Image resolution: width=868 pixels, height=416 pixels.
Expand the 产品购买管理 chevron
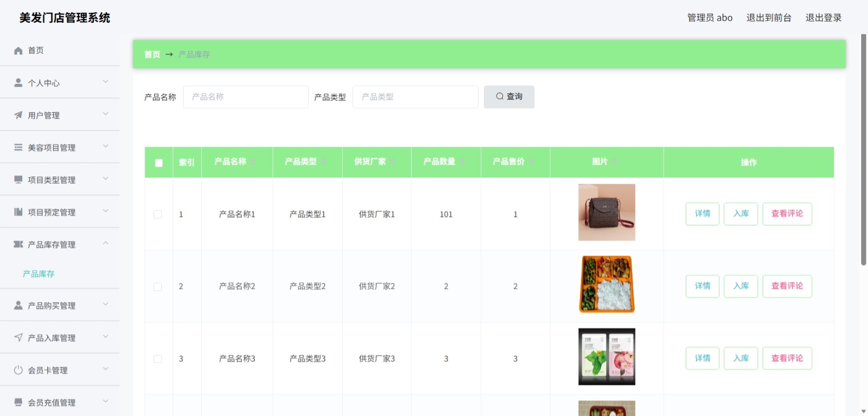click(x=105, y=304)
